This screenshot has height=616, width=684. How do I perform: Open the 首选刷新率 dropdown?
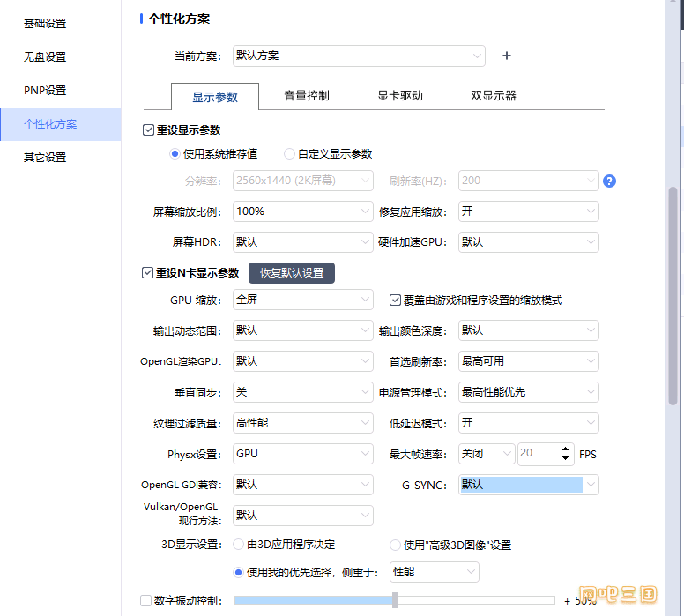click(x=529, y=361)
